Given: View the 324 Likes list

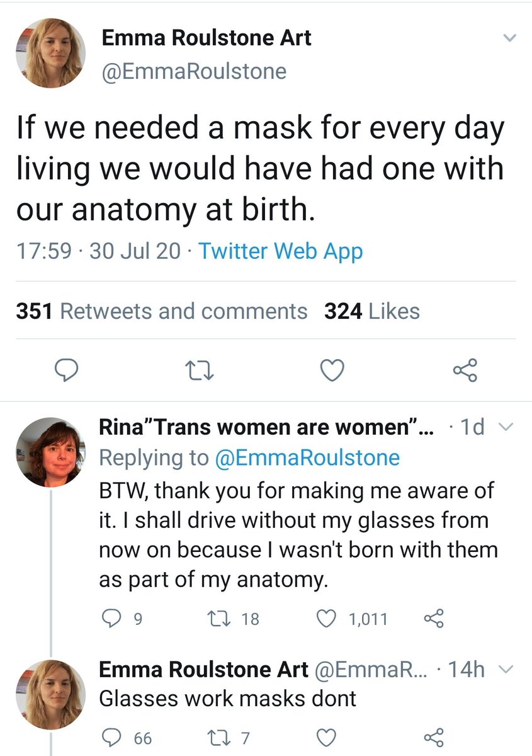Looking at the screenshot, I should click(371, 311).
